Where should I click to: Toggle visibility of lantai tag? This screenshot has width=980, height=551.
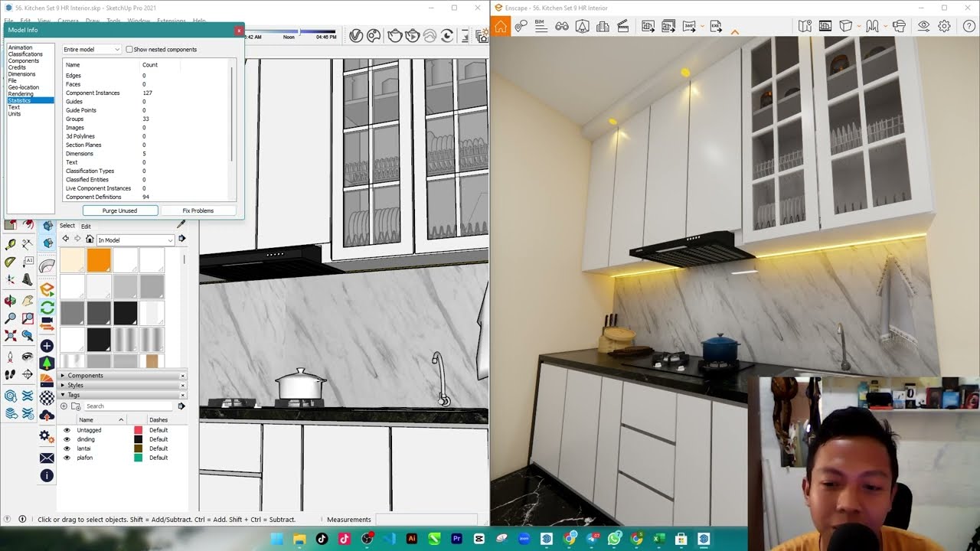tap(67, 448)
